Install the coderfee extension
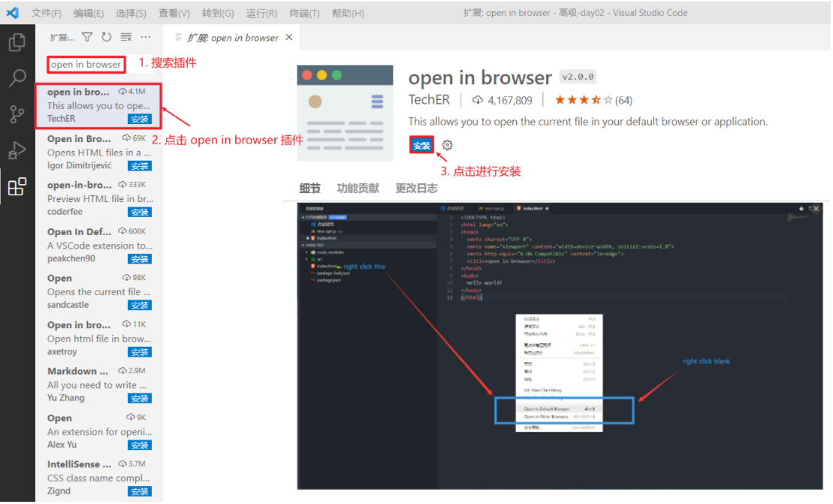The image size is (833, 504). 140,212
